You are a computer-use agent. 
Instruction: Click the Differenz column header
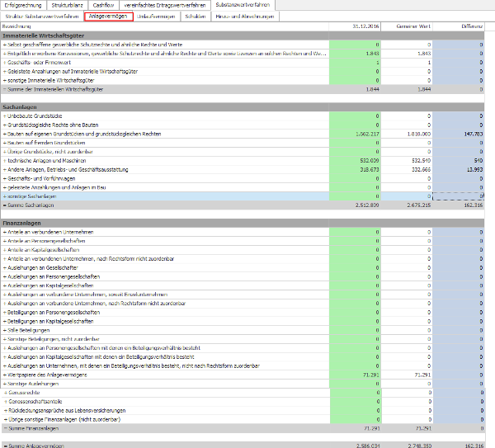point(459,26)
